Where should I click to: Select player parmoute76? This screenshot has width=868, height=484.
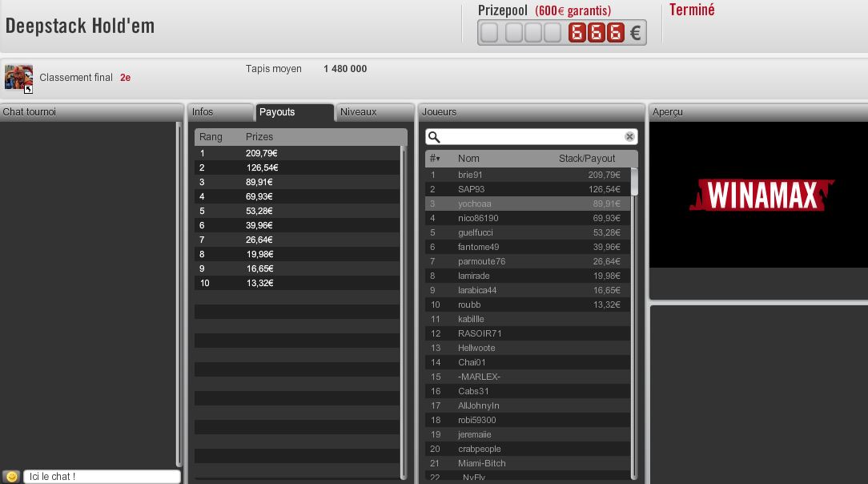pos(528,260)
